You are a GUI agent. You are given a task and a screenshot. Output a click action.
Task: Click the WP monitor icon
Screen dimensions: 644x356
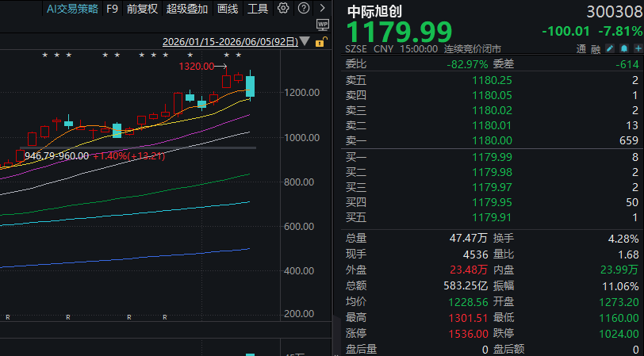coord(323,25)
